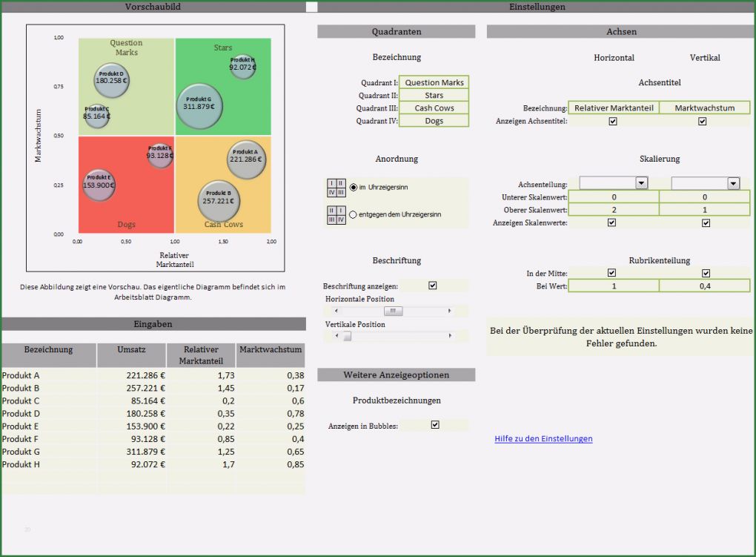
Task: Select the Produkt G bubble in chart
Action: [199, 103]
